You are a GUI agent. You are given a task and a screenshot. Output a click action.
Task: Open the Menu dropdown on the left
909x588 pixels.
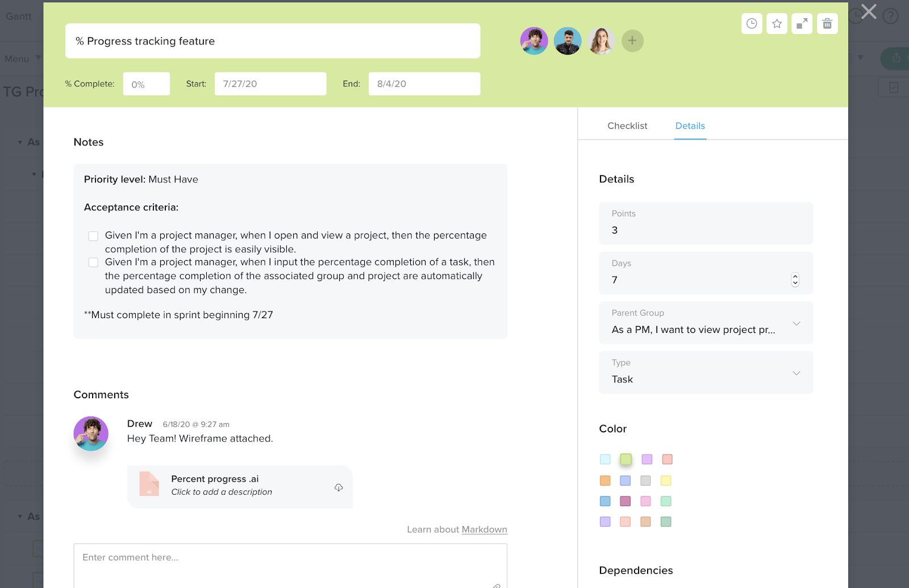24,59
